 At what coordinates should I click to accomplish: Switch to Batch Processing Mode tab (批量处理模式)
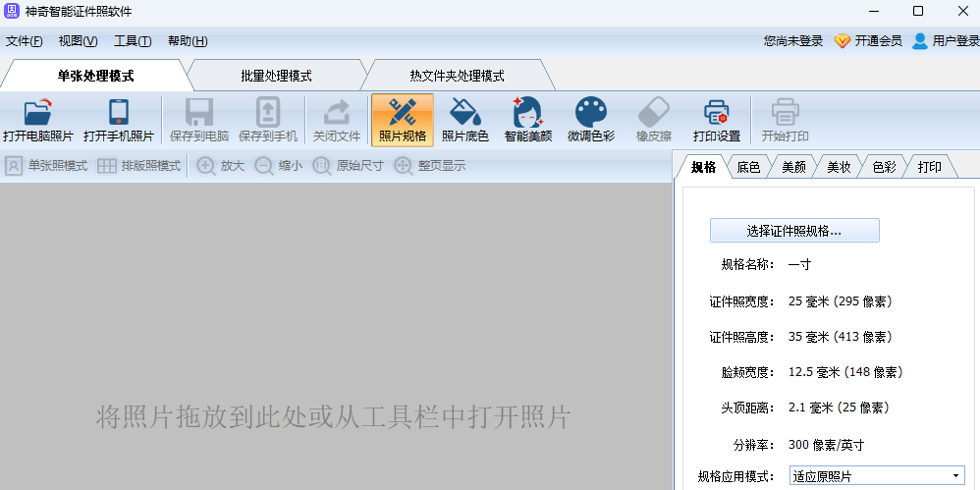pos(276,76)
